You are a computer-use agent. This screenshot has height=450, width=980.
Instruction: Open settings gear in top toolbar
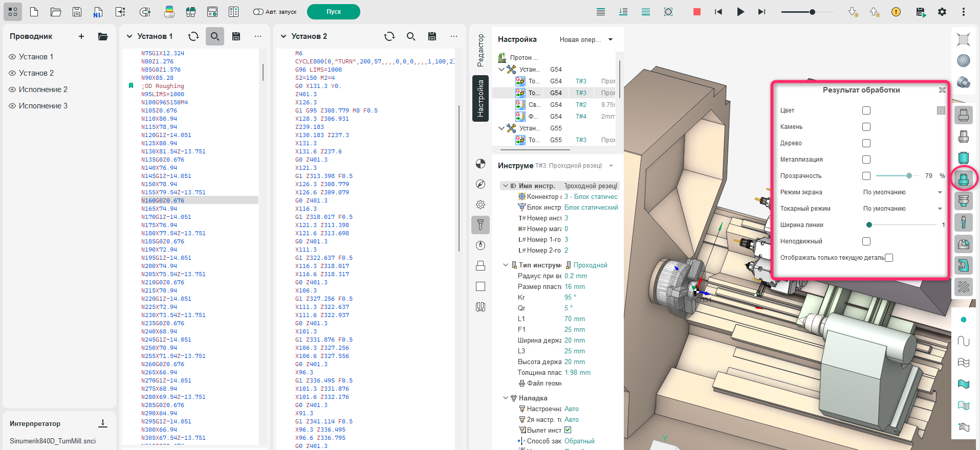[x=942, y=12]
